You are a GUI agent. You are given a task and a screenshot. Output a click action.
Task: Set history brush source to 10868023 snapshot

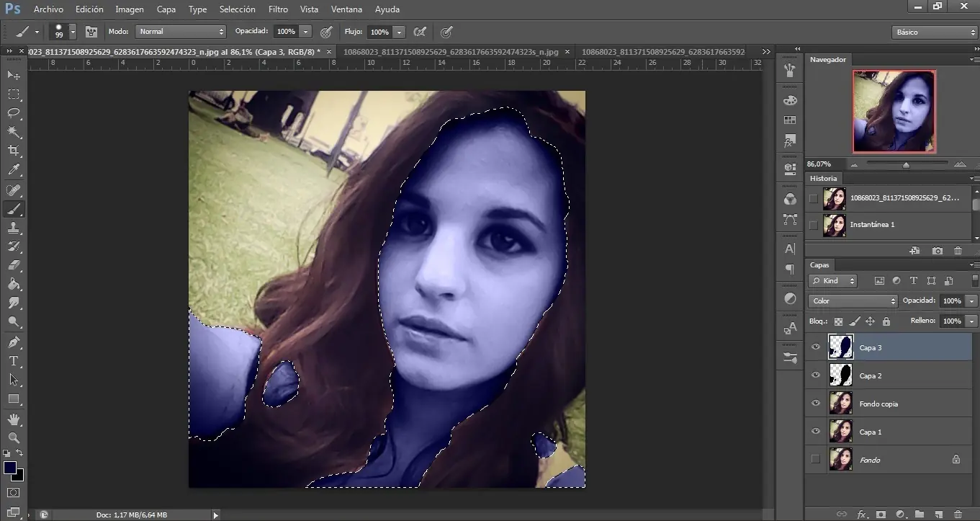(814, 198)
